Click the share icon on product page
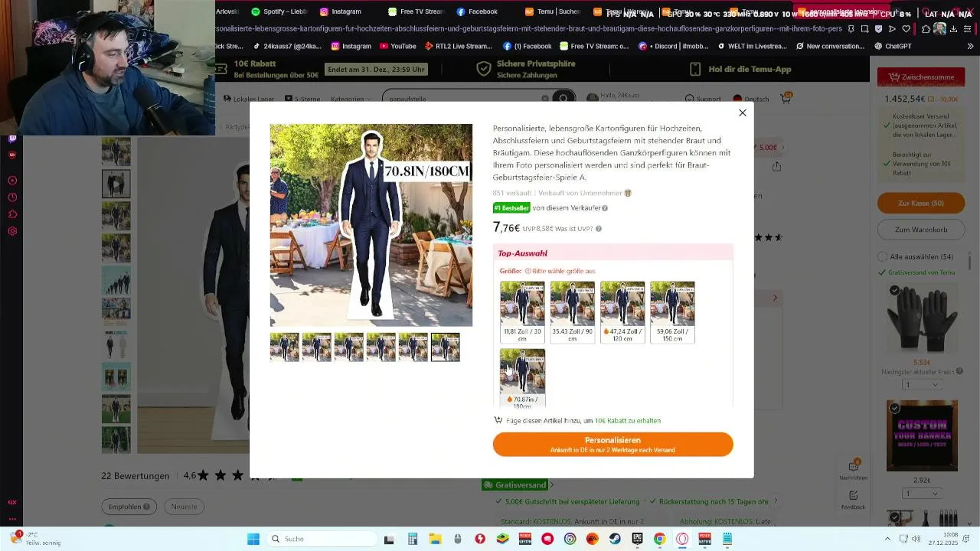The height and width of the screenshot is (551, 980). pos(777,166)
